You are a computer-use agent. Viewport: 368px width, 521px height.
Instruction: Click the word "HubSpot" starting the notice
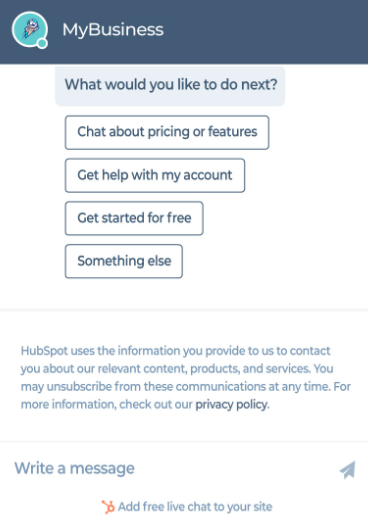44,351
